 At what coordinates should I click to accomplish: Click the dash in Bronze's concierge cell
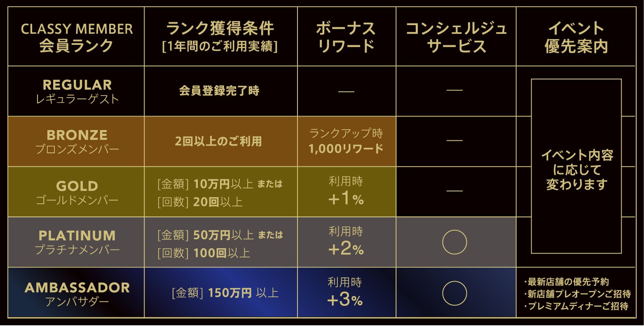[x=454, y=140]
